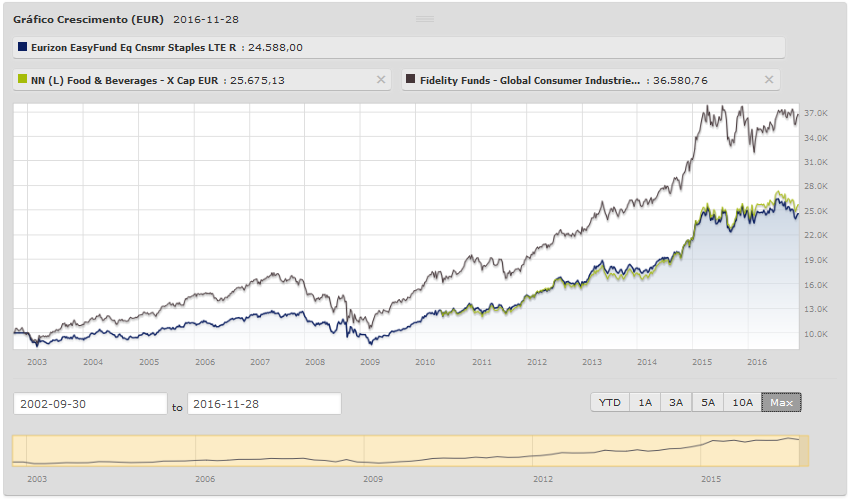Click the start date field 2002-09-30
The image size is (848, 499).
[x=89, y=404]
